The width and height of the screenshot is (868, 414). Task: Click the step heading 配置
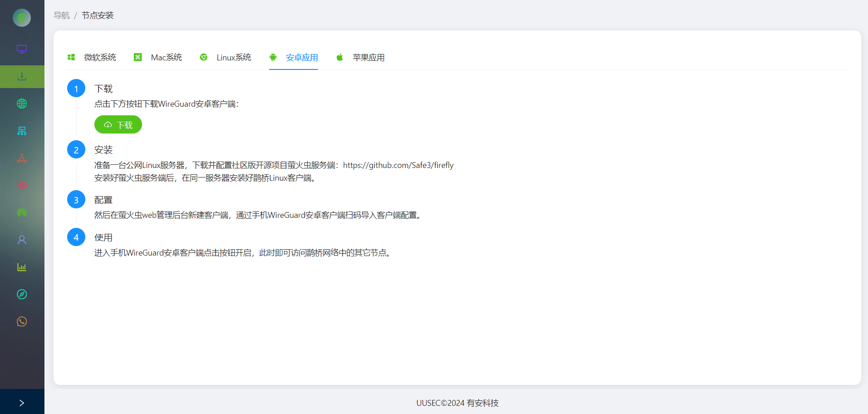[103, 200]
